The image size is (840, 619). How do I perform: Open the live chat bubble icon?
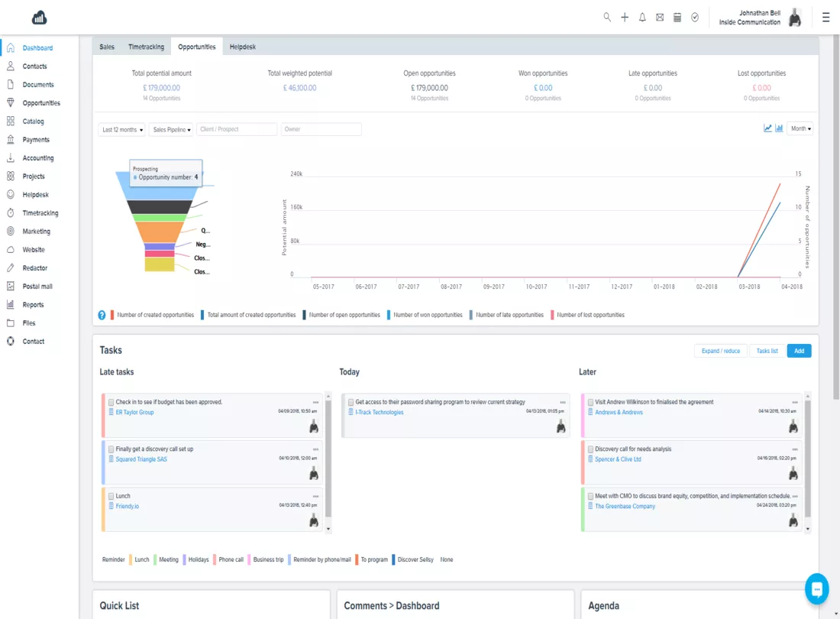point(816,589)
